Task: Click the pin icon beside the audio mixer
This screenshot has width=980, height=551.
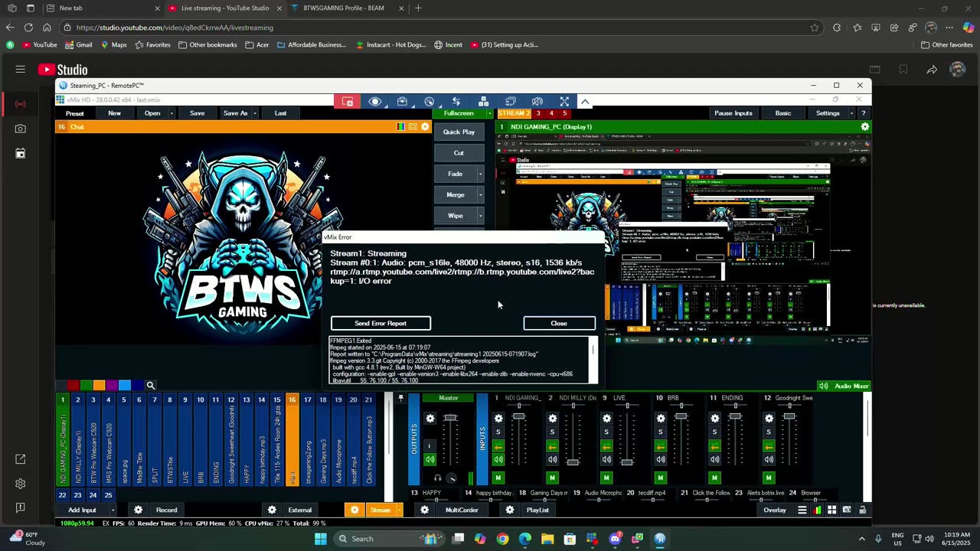Action: pyautogui.click(x=400, y=399)
